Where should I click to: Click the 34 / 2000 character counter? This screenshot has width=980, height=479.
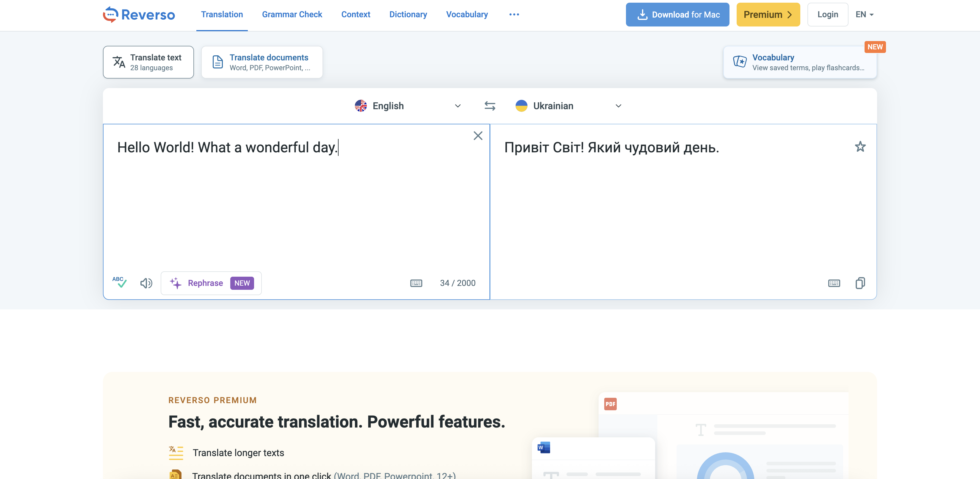pyautogui.click(x=457, y=283)
